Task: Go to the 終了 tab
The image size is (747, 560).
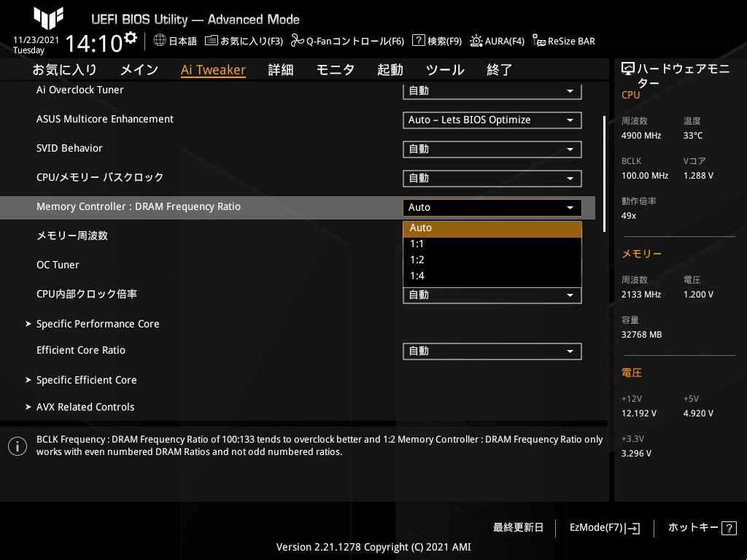Action: click(x=499, y=69)
